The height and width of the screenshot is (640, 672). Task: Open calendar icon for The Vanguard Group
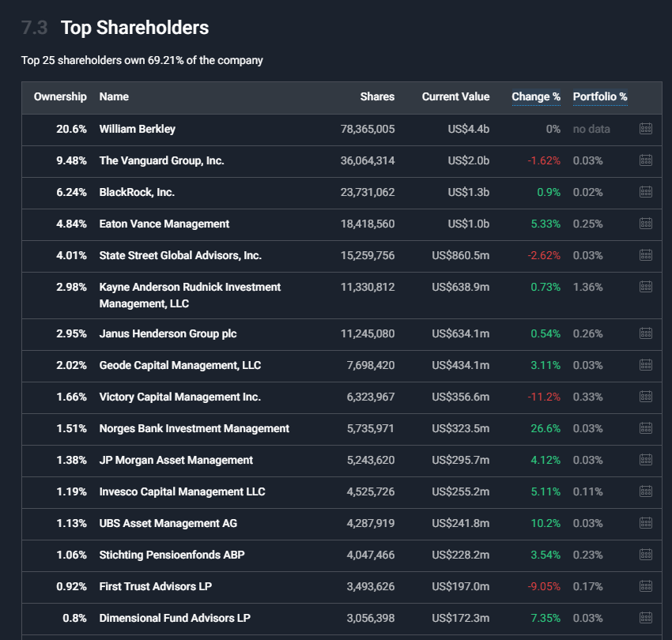click(x=645, y=160)
